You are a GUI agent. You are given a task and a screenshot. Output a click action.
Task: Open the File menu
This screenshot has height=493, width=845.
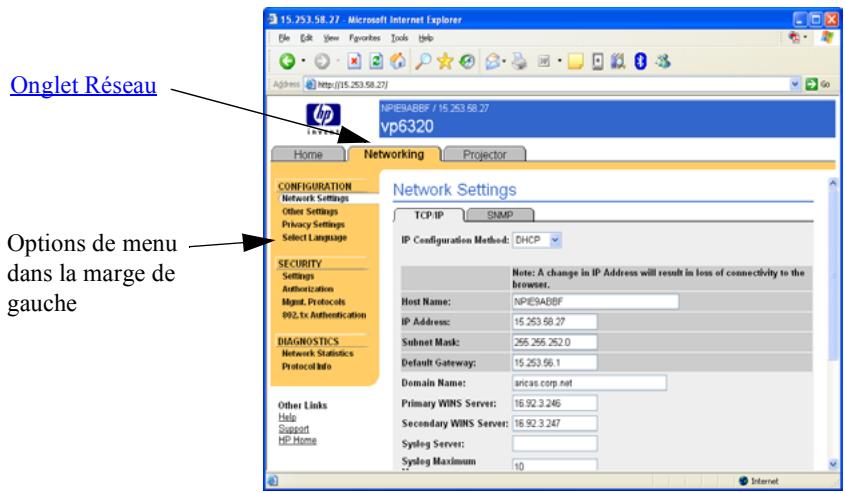[x=284, y=38]
